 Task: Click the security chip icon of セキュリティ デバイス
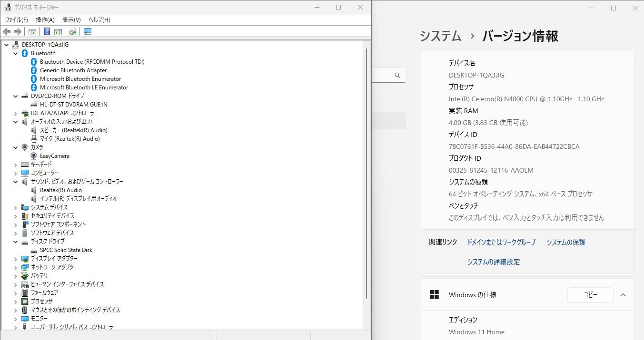pyautogui.click(x=25, y=216)
